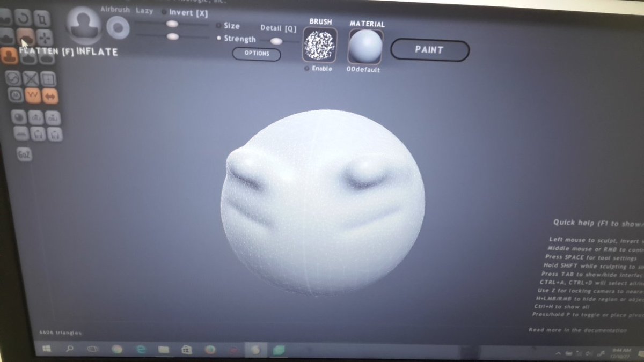The height and width of the screenshot is (362, 644).
Task: Toggle the orange Symmetry arrows button
Action: pyautogui.click(x=50, y=97)
